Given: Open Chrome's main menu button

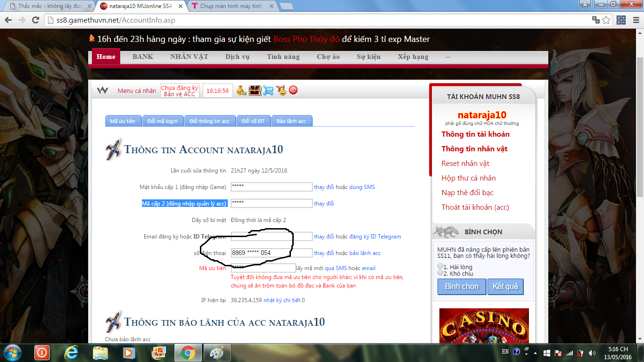Looking at the screenshot, I should click(x=635, y=20).
